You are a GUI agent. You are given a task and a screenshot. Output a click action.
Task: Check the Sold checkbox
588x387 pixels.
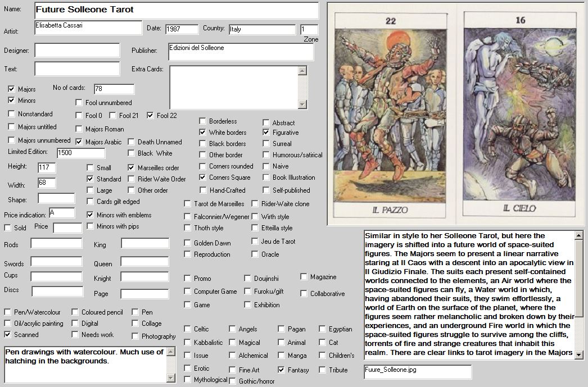pyautogui.click(x=8, y=228)
